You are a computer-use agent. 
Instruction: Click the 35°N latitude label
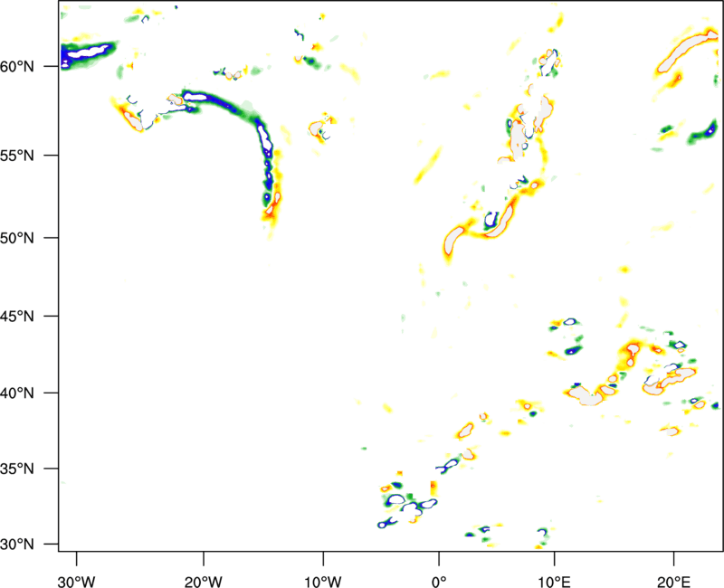click(17, 469)
